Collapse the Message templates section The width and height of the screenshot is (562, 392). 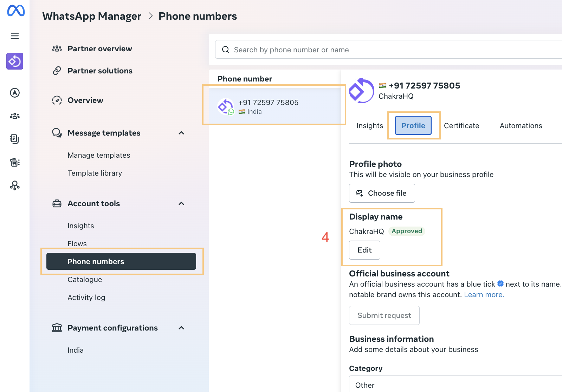pyautogui.click(x=181, y=133)
